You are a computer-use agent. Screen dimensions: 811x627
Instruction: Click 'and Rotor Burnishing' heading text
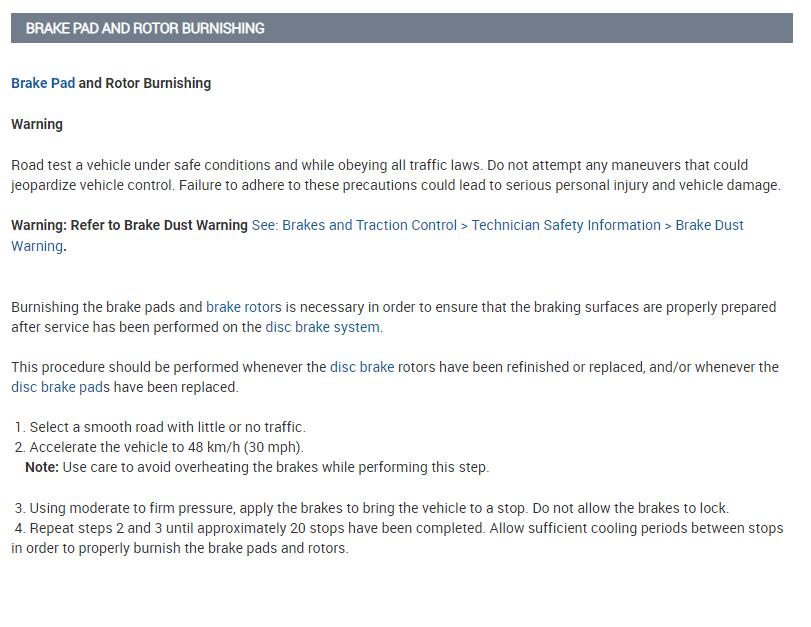click(x=145, y=83)
